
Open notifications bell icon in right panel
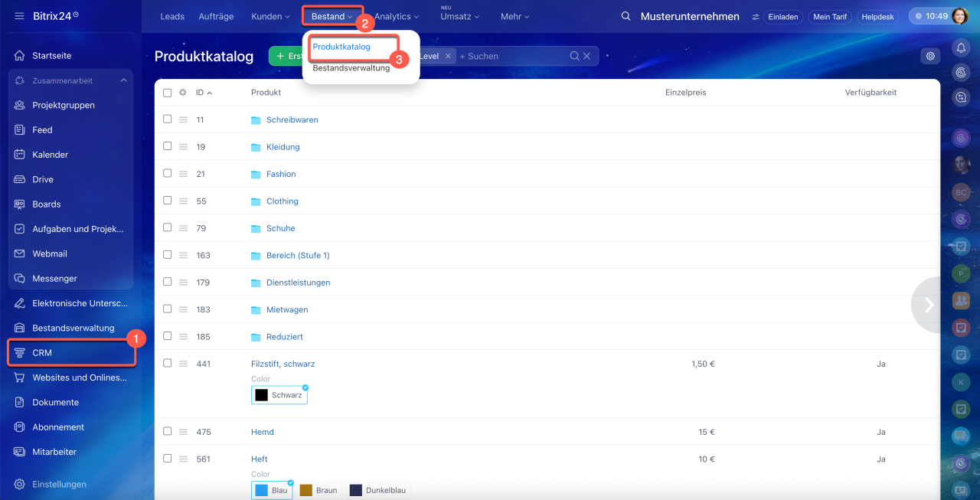coord(961,47)
